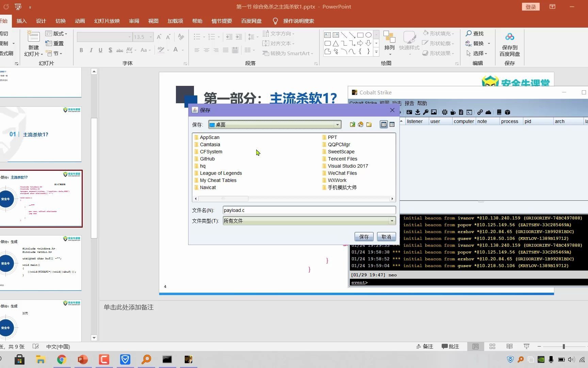
Task: Select the GitHub folder
Action: pos(205,159)
